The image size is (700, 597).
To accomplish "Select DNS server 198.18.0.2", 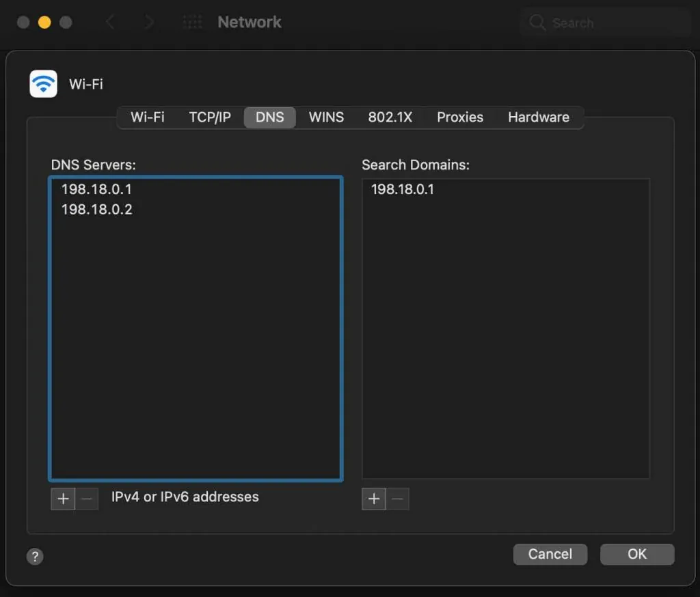I will click(196, 209).
